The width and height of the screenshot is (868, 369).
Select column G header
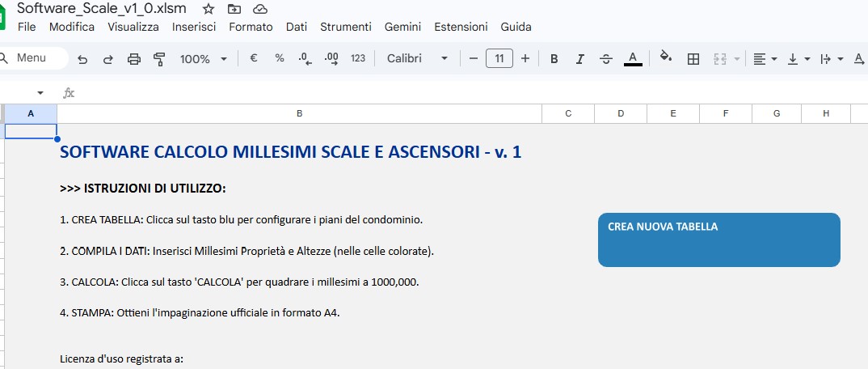[x=777, y=113]
